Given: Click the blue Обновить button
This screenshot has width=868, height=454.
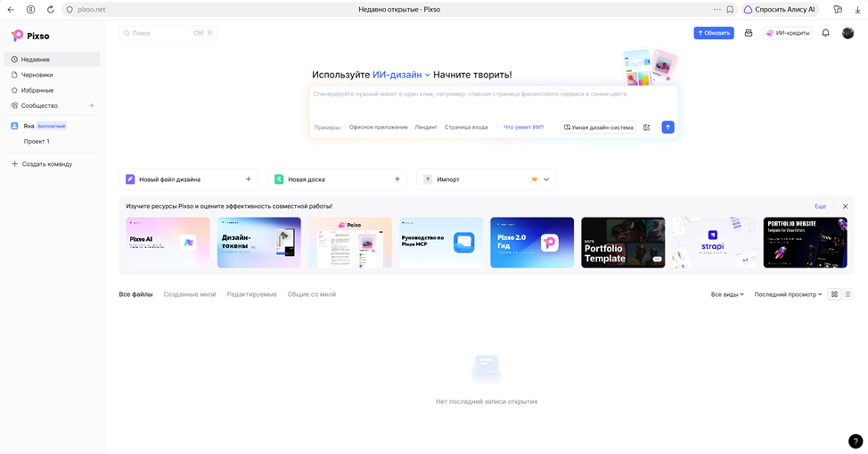Looking at the screenshot, I should [x=714, y=33].
